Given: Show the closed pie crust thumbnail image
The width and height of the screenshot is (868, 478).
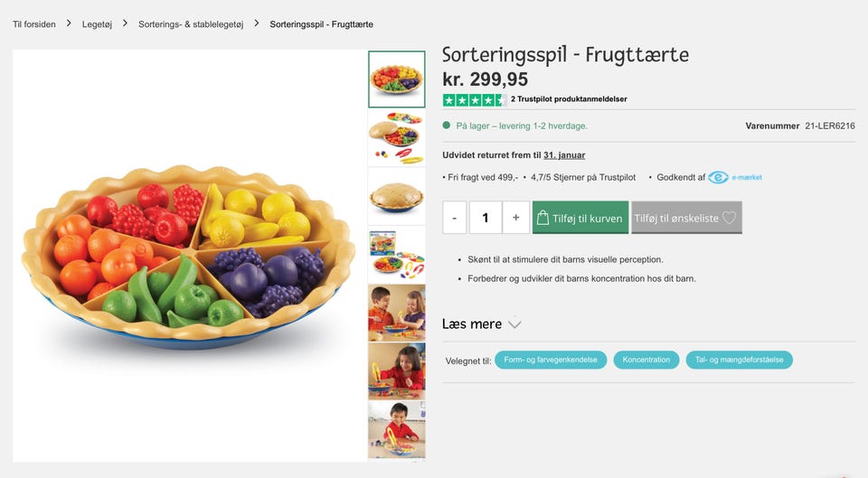Looking at the screenshot, I should 396,195.
